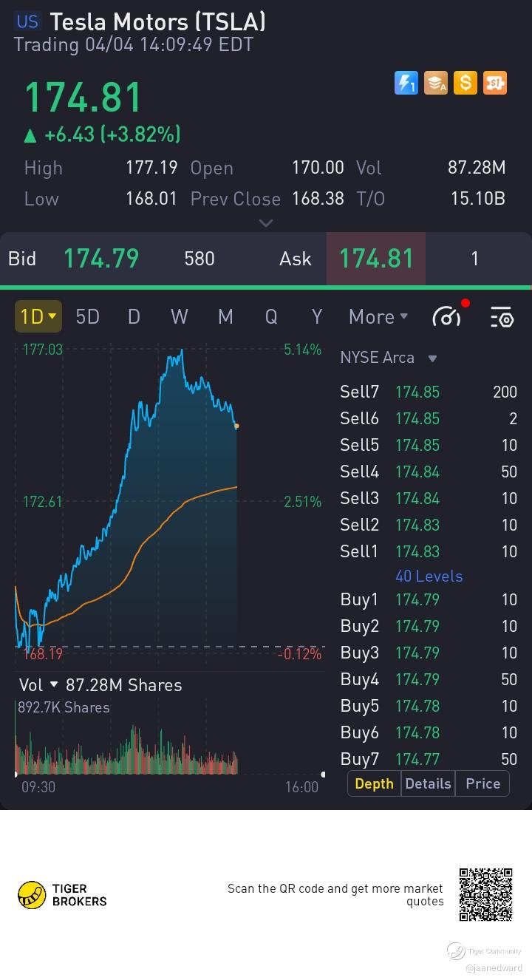The image size is (532, 980).
Task: Tap the US market flag badge
Action: (27, 21)
